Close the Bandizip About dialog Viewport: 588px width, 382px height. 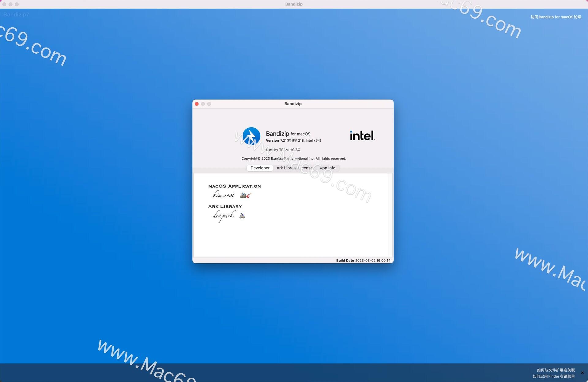pyautogui.click(x=197, y=104)
